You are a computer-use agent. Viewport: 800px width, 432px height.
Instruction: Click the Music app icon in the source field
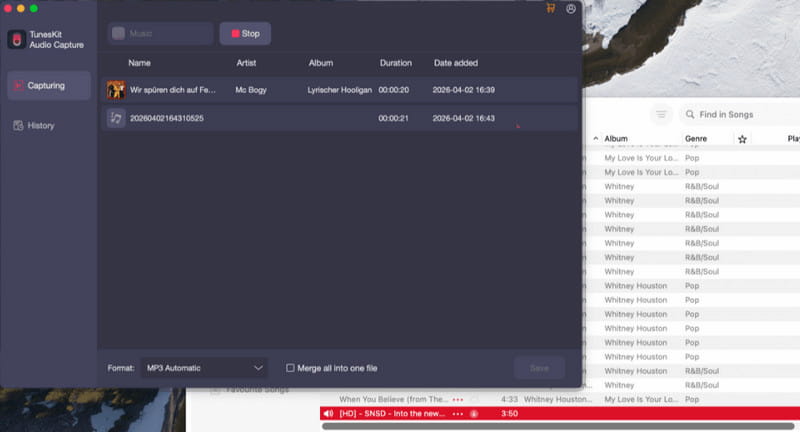(118, 34)
